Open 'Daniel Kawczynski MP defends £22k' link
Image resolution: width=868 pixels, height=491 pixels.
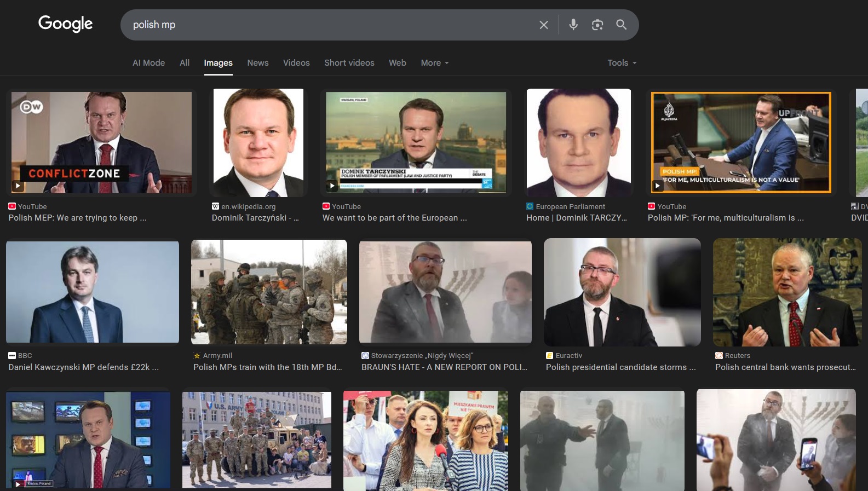[x=83, y=367]
